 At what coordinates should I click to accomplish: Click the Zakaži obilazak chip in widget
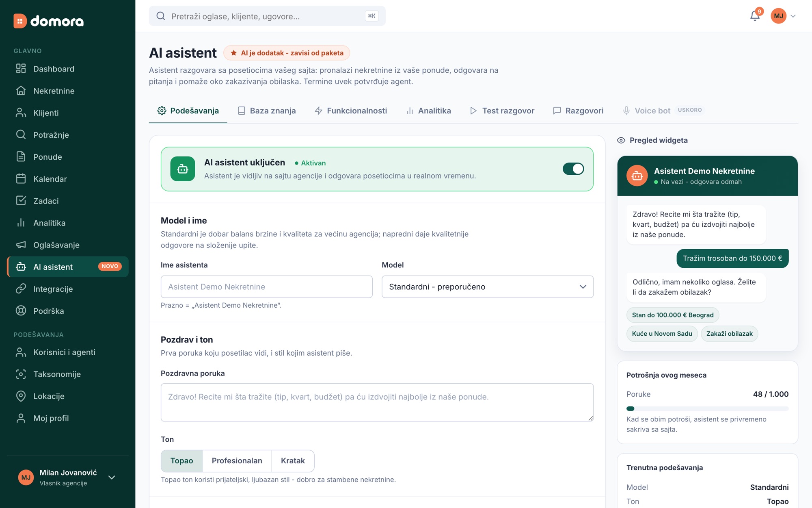tap(729, 334)
